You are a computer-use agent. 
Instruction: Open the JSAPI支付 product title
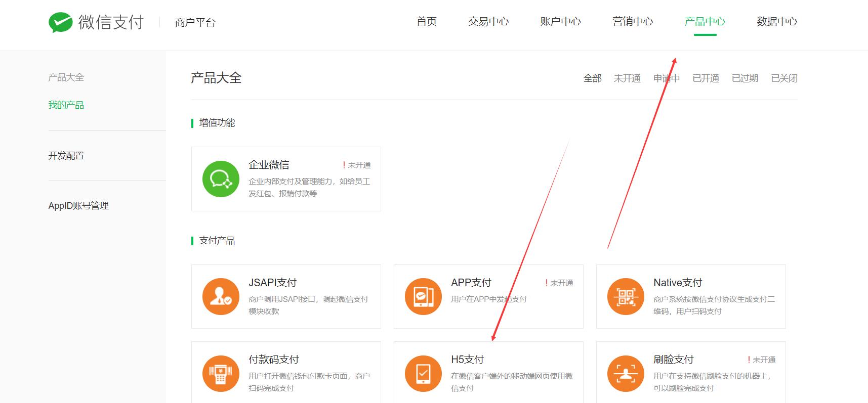273,283
